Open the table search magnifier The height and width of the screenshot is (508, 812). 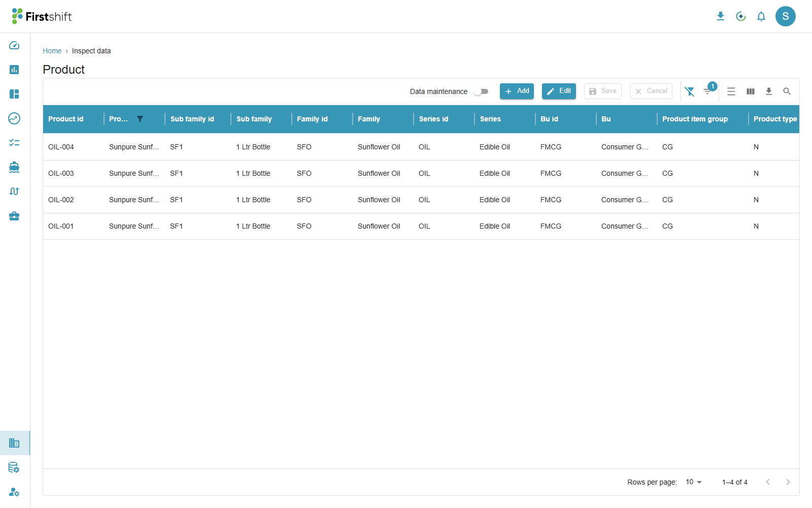(787, 91)
